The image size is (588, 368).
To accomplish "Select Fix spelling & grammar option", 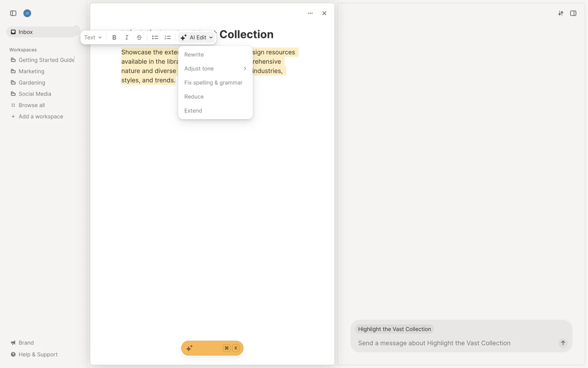I will click(213, 83).
